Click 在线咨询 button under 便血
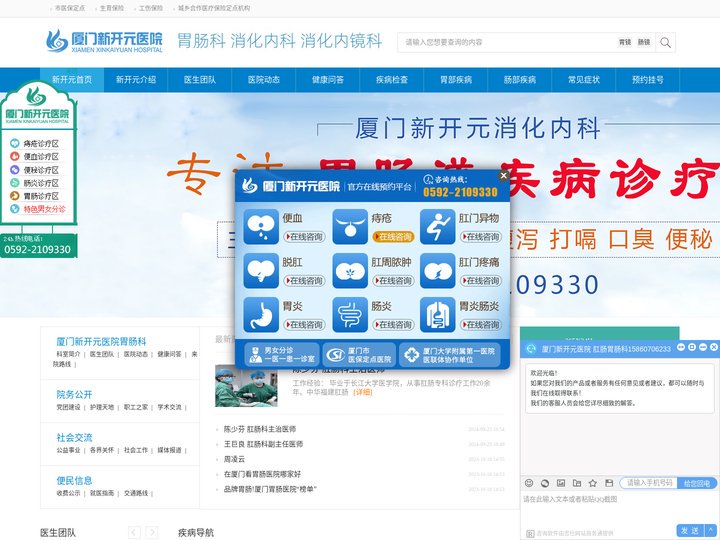 pos(304,237)
